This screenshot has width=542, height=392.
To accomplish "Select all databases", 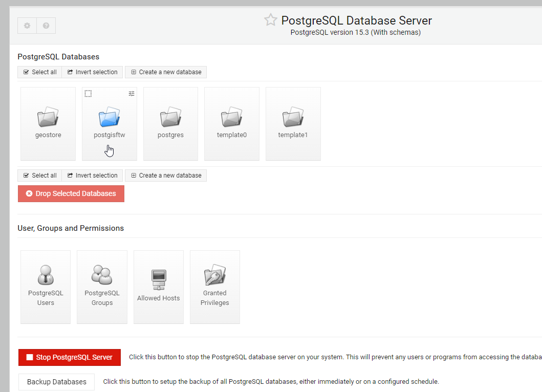I will click(x=39, y=72).
